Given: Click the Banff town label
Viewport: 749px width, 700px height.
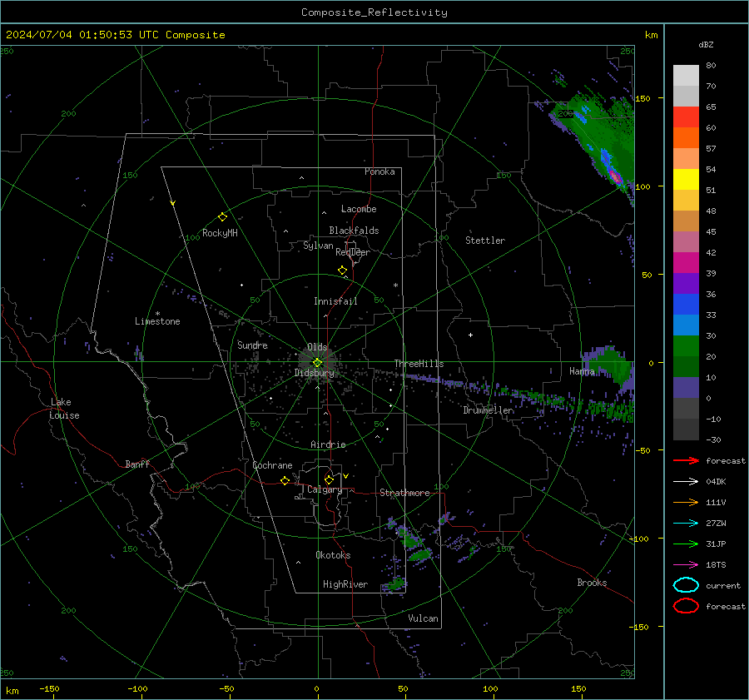Looking at the screenshot, I should (x=137, y=464).
